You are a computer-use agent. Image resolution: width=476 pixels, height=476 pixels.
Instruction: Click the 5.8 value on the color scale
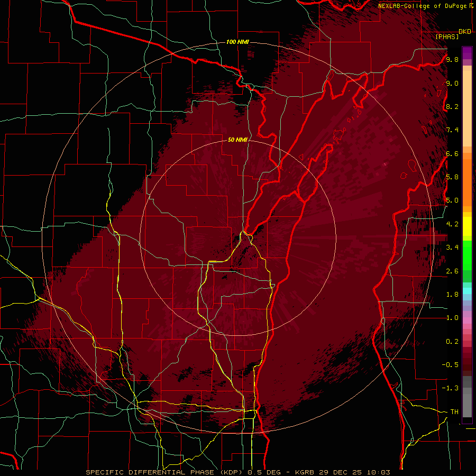click(x=452, y=177)
